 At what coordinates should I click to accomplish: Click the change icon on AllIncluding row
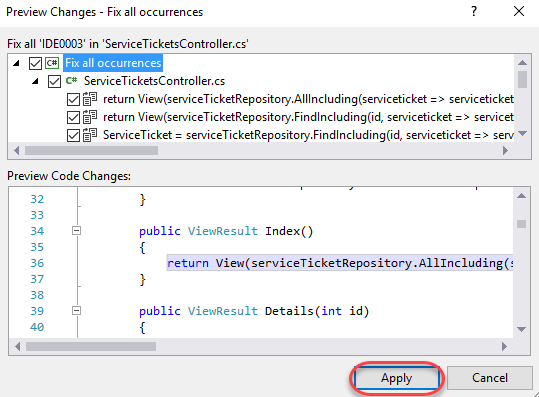[90, 99]
